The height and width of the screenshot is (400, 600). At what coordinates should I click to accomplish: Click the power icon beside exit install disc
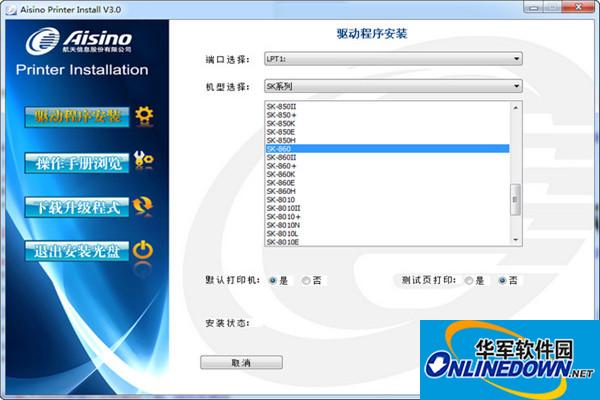click(x=143, y=250)
